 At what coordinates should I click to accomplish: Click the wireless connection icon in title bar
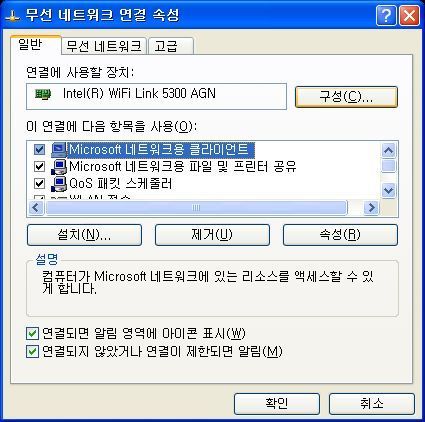click(x=12, y=16)
